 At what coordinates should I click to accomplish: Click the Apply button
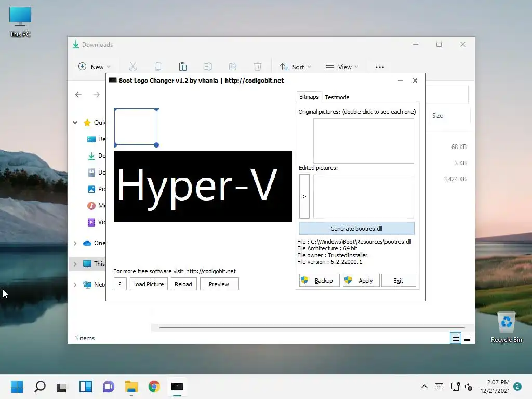coord(361,280)
